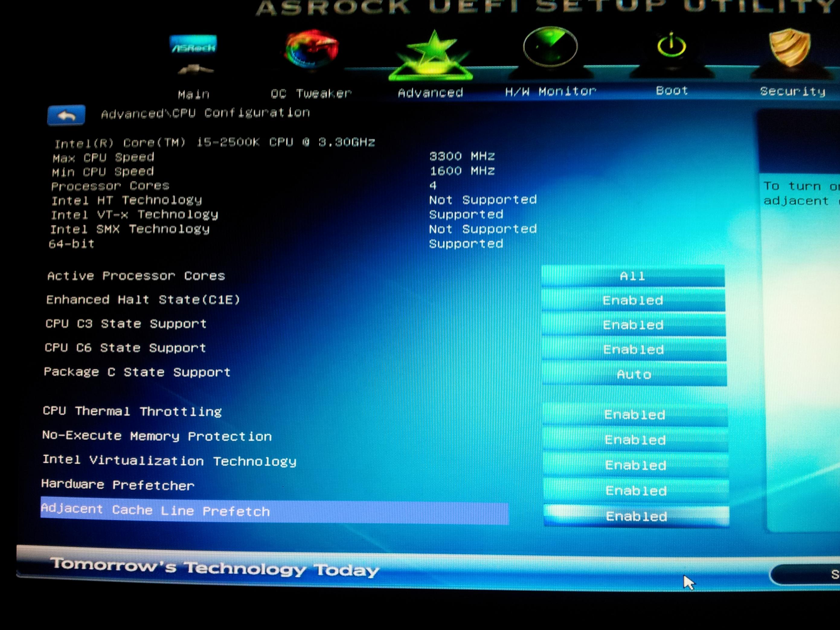This screenshot has width=840, height=630.
Task: Open Package C State Support Auto dropdown
Action: coord(634,374)
